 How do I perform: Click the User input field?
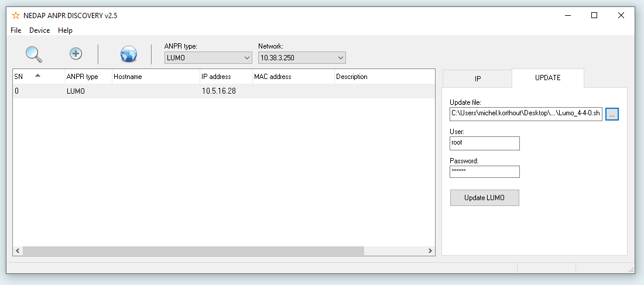tap(484, 143)
